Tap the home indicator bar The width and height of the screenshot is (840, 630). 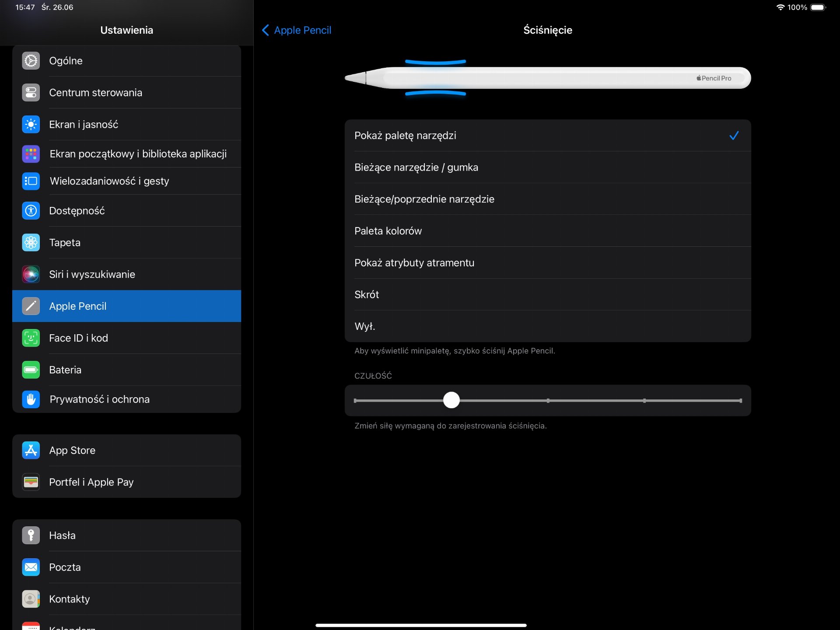coord(421,625)
